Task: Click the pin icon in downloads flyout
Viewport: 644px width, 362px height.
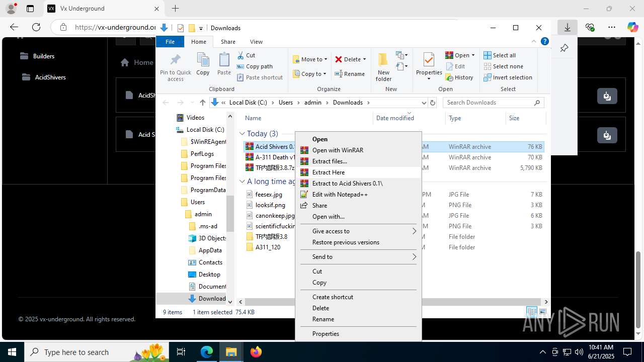Action: click(564, 48)
